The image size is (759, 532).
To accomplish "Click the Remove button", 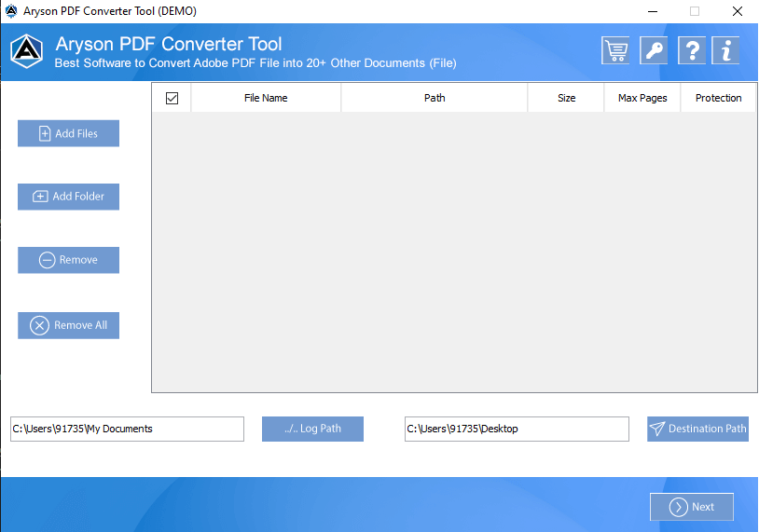I will point(68,260).
